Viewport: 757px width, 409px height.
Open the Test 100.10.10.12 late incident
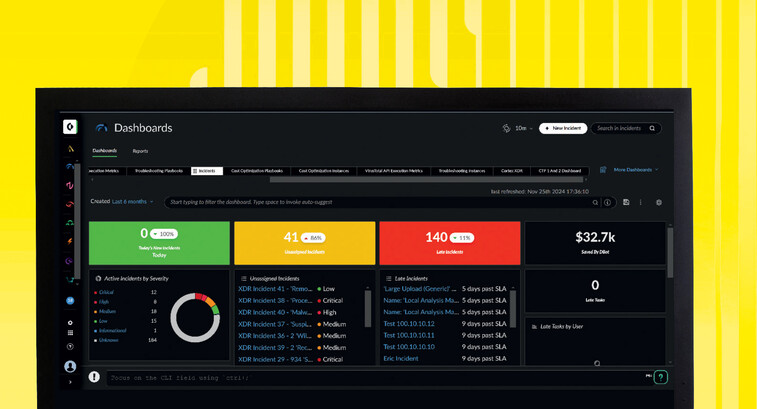[x=409, y=323]
